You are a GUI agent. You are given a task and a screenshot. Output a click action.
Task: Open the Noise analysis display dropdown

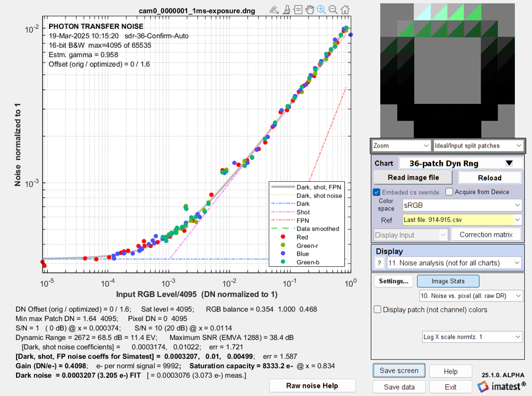pos(454,263)
